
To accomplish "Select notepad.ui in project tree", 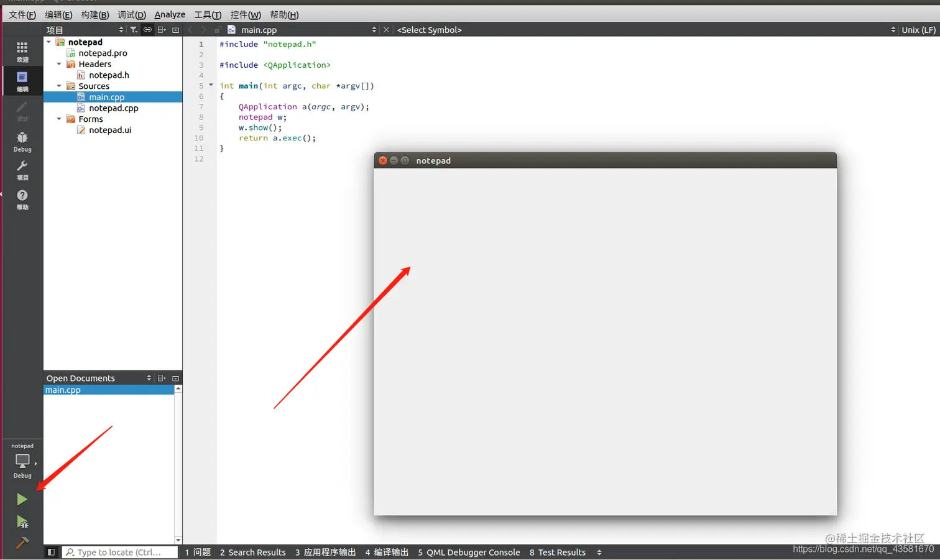I will (109, 130).
